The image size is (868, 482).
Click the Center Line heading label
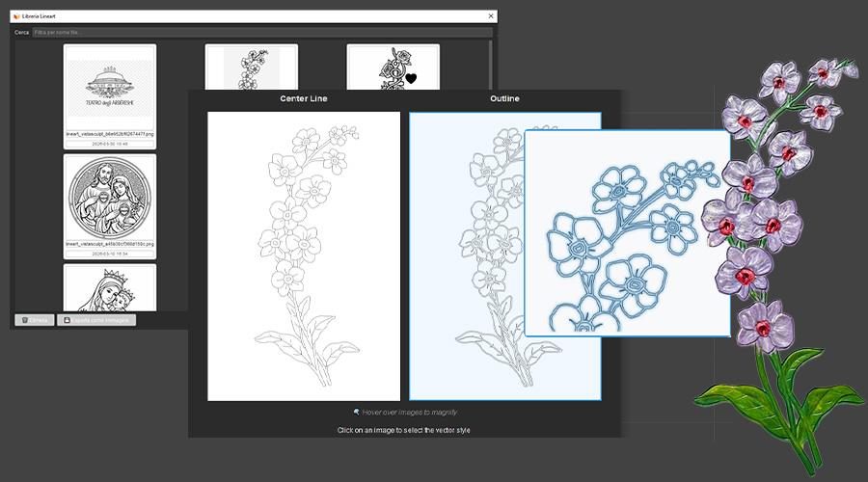[x=304, y=98]
